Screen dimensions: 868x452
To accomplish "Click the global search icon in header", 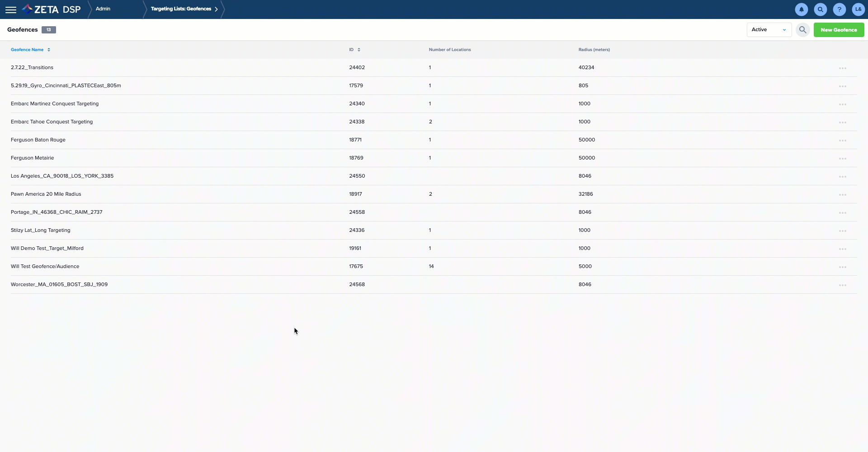I will (821, 9).
